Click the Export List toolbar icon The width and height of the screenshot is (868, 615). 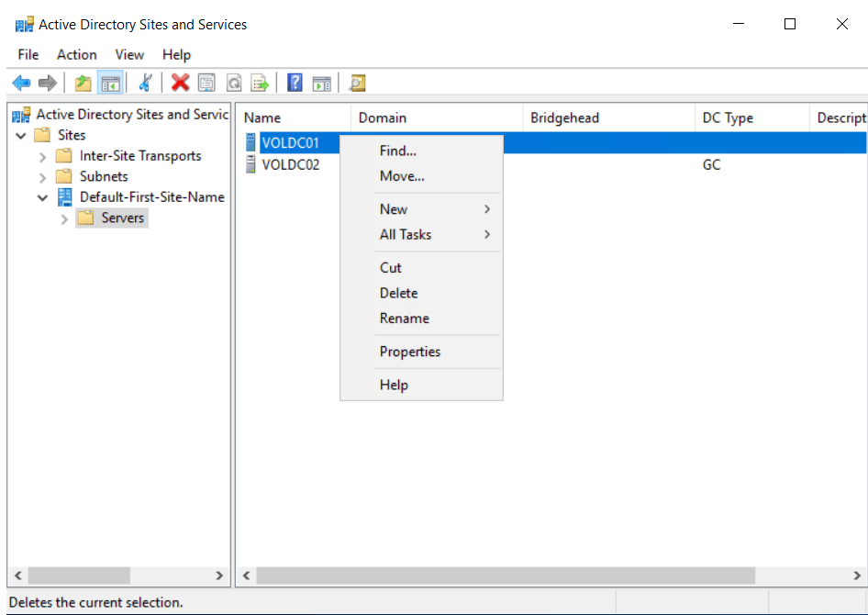tap(261, 84)
